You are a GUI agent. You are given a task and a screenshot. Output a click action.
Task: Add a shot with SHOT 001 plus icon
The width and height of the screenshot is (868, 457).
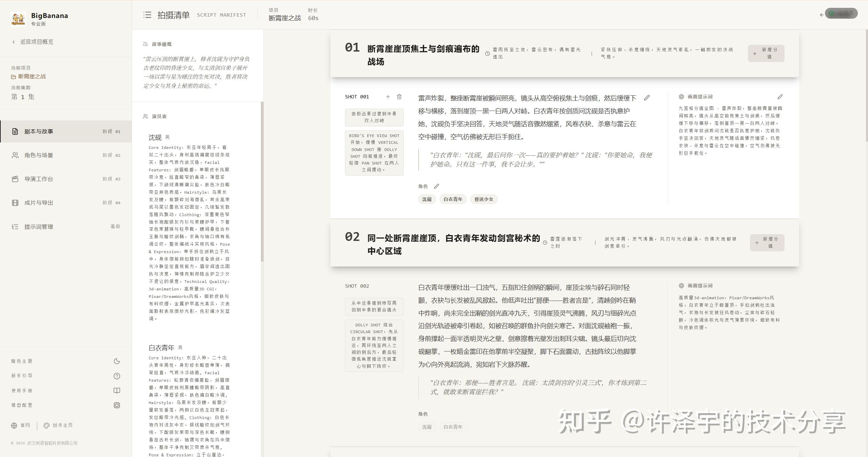(x=388, y=97)
